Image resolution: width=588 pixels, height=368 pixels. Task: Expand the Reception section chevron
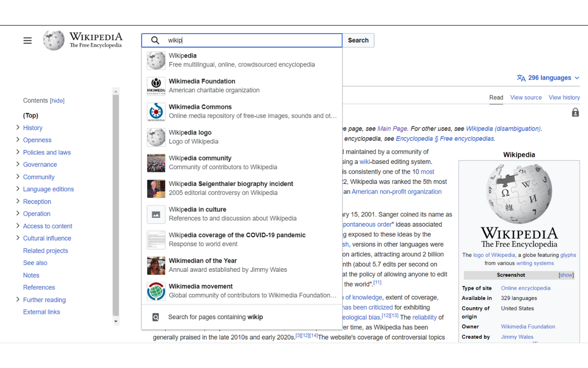(18, 201)
